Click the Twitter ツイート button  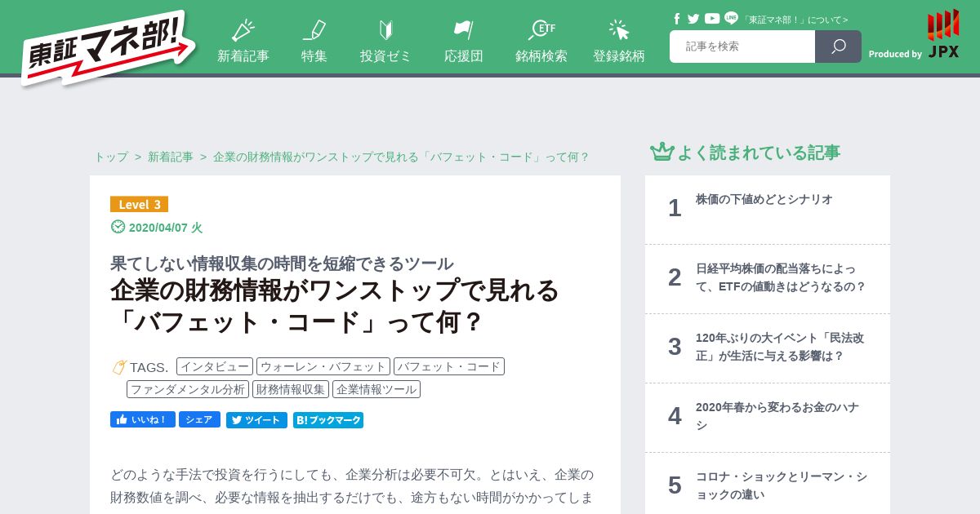[256, 420]
